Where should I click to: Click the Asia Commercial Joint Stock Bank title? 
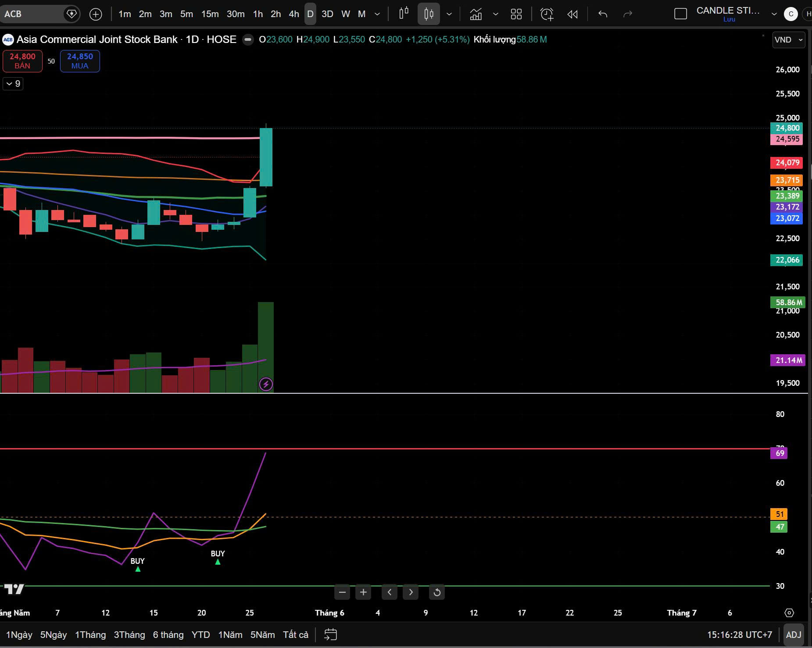coord(97,39)
